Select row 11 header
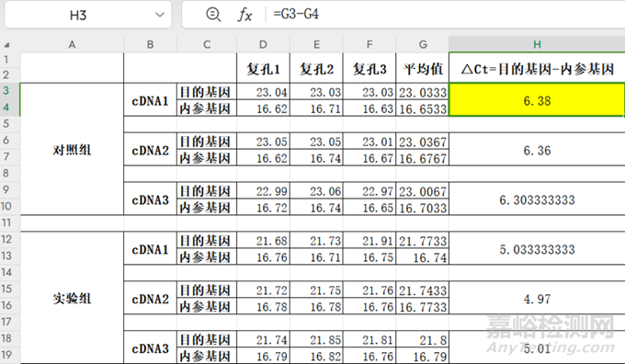Viewport: 625px width, 364px height. tap(6, 222)
